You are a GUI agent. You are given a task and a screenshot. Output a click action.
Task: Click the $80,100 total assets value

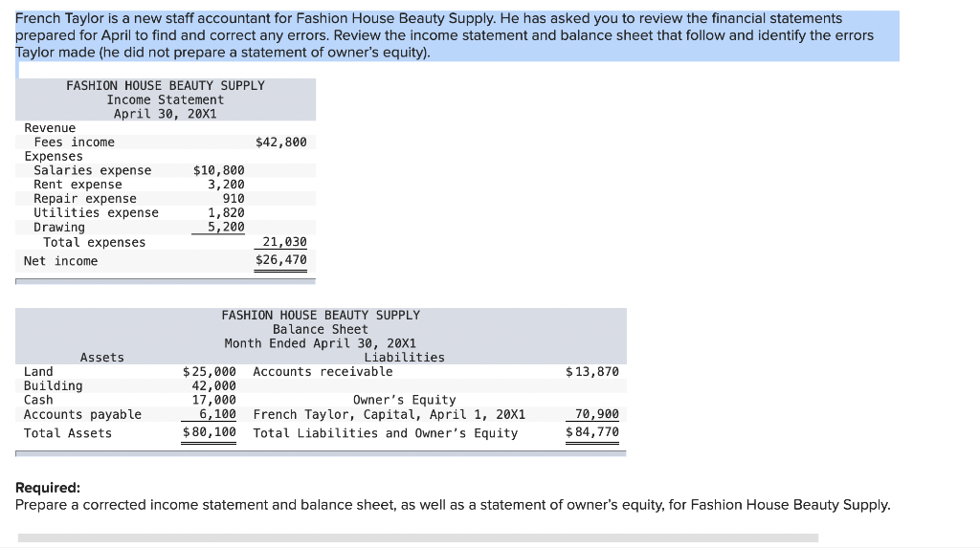coord(210,431)
